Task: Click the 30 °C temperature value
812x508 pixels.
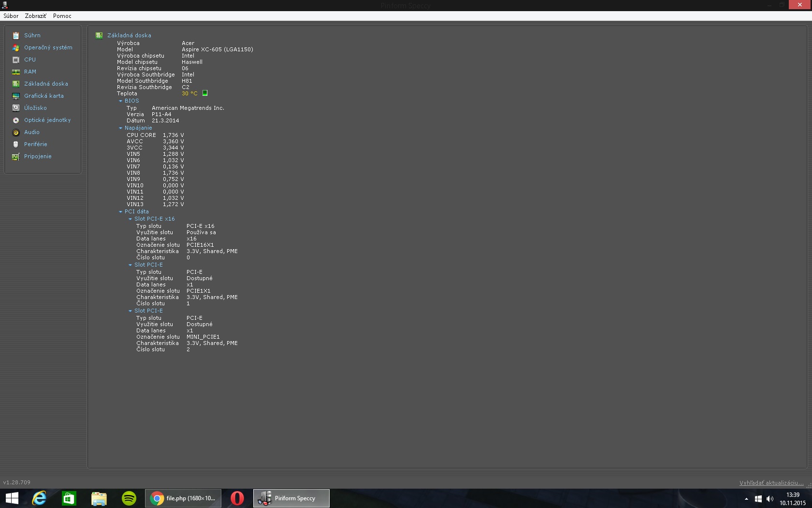Action: tap(189, 93)
